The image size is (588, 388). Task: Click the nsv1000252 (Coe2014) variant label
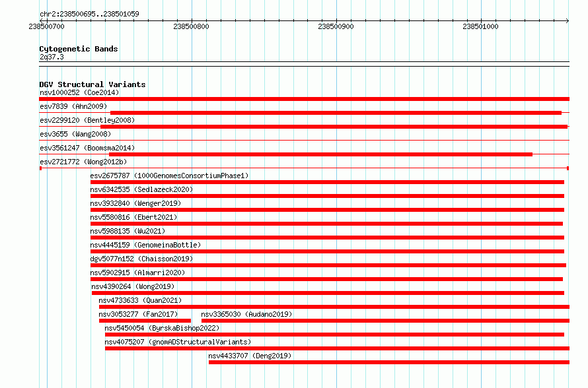(79, 92)
